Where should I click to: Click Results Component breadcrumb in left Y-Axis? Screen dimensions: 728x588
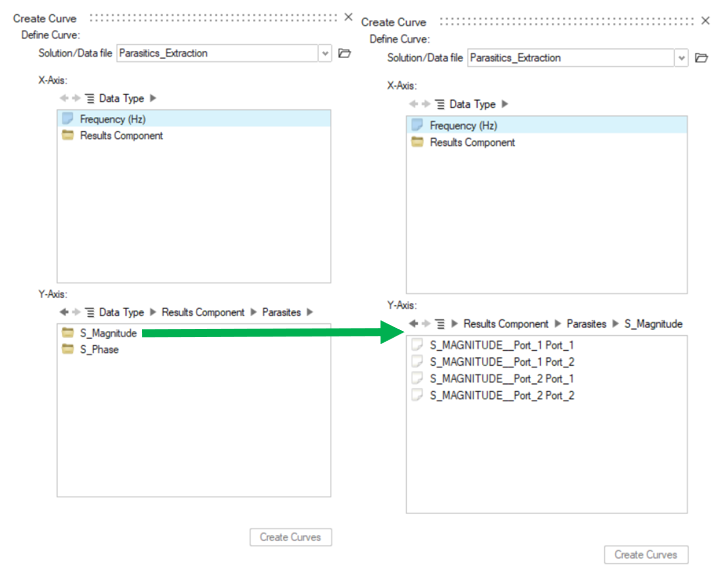click(x=203, y=312)
